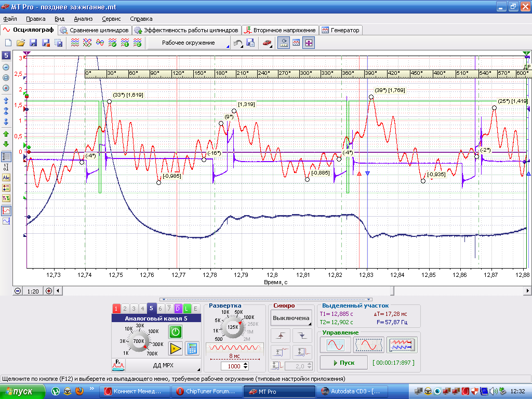Click the Abc text labels icon in the left sidebar
Viewport: 532px width, 399px height.
point(6,178)
